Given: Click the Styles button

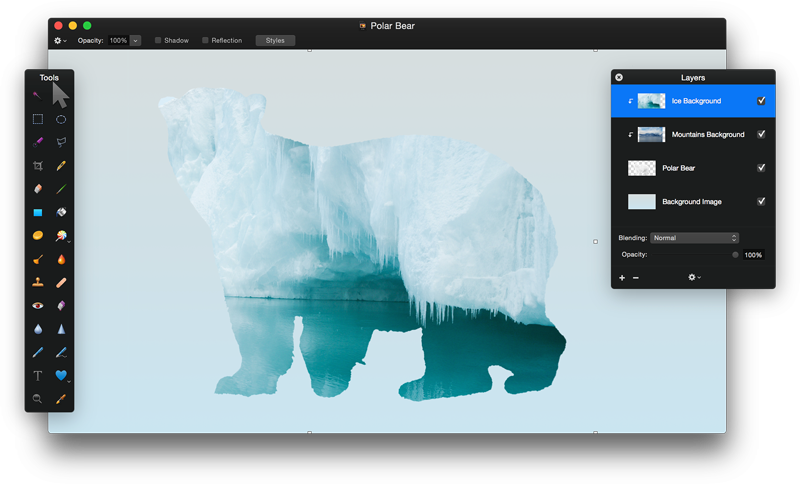Looking at the screenshot, I should point(275,40).
